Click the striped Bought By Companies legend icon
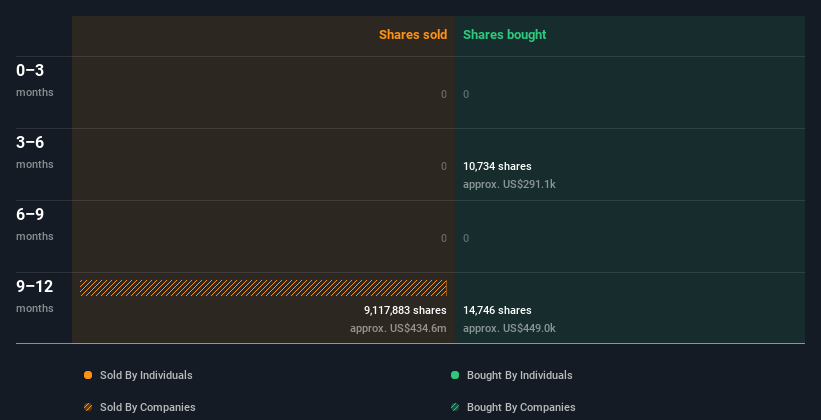This screenshot has height=420, width=821. pyautogui.click(x=455, y=407)
